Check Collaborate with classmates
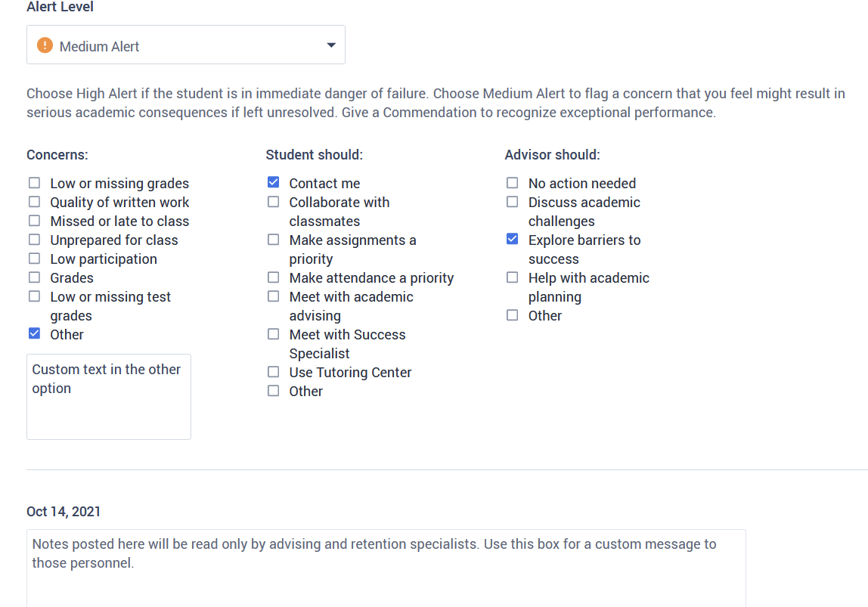This screenshot has height=607, width=868. click(x=273, y=201)
